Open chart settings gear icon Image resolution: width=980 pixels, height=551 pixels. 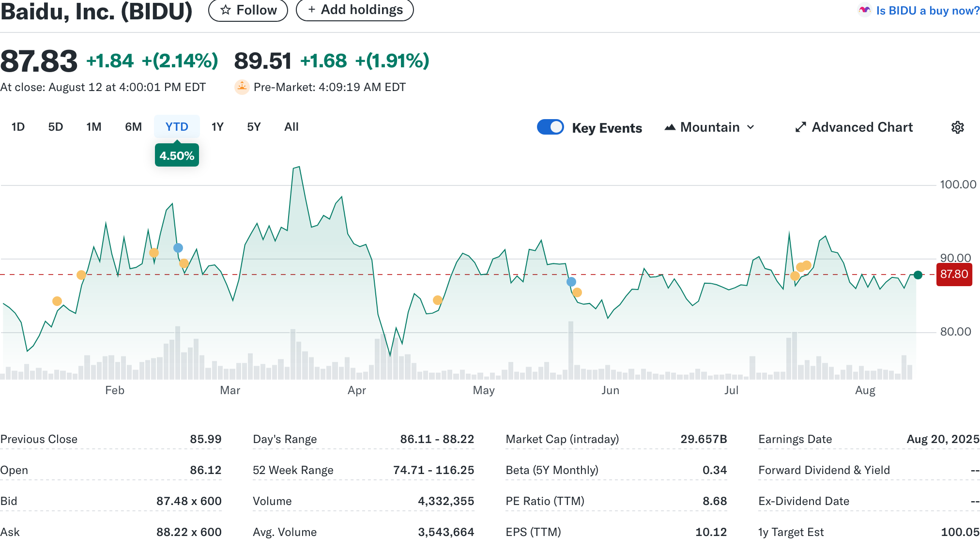[957, 127]
